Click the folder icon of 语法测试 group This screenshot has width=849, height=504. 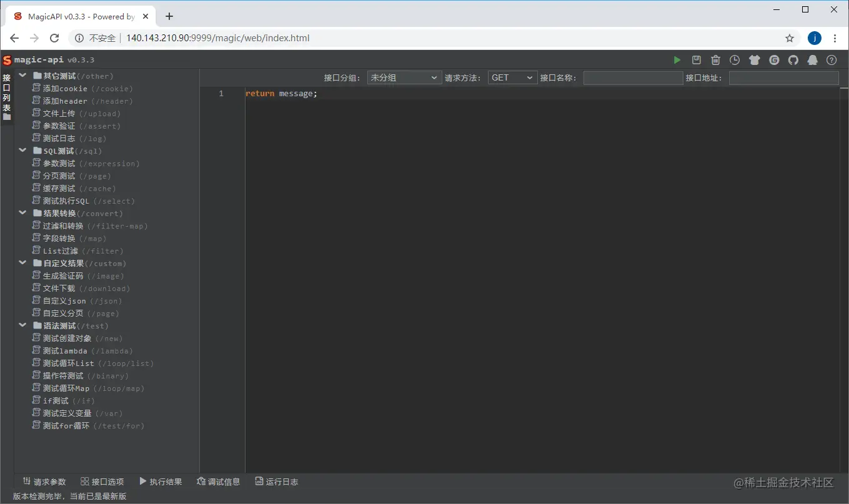coord(37,325)
